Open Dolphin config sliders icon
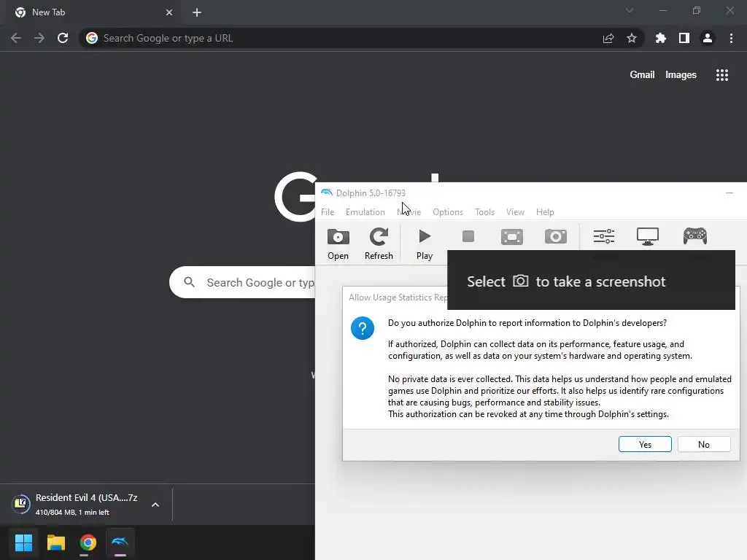 tap(603, 236)
